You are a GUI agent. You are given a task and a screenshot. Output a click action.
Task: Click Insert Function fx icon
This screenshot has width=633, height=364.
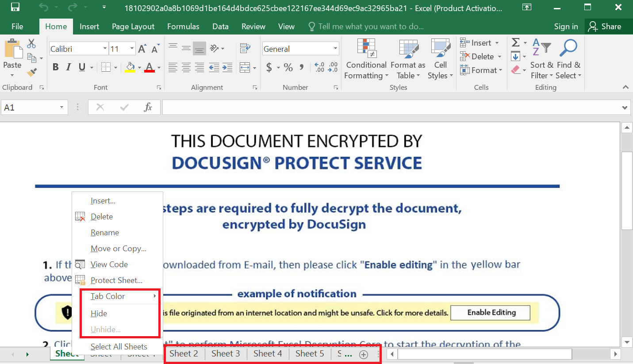[148, 107]
